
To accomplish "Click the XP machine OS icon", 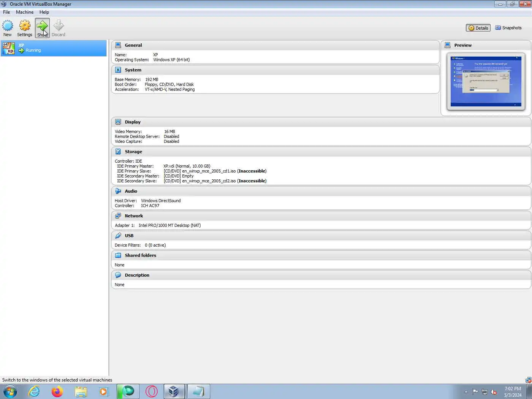I will (8, 48).
